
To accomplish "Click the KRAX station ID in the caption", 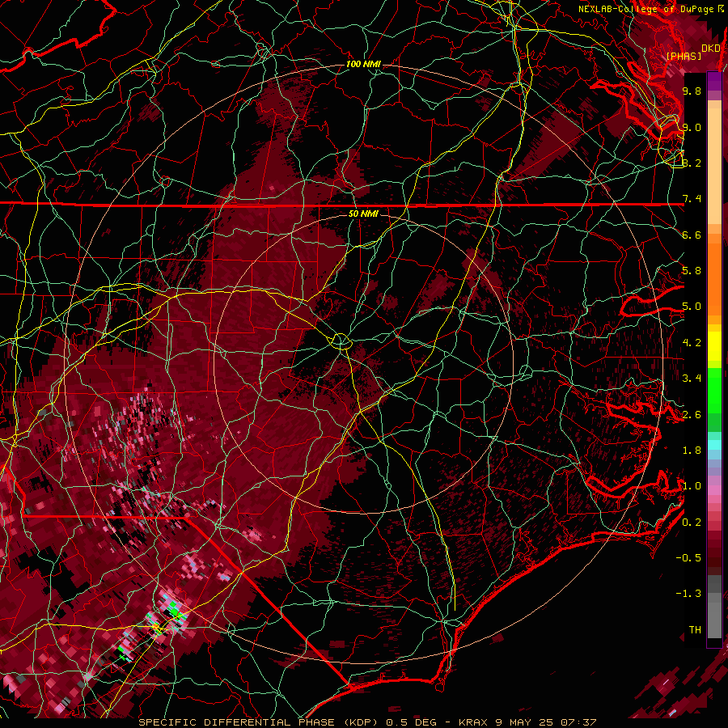I will click(x=473, y=722).
